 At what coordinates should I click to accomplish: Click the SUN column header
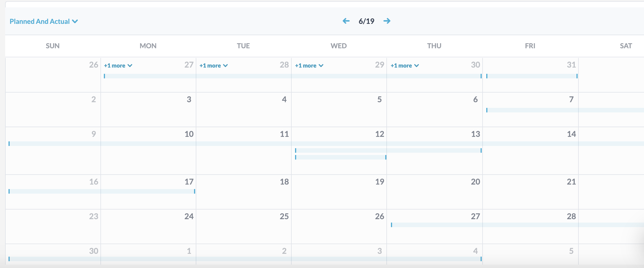(x=53, y=46)
